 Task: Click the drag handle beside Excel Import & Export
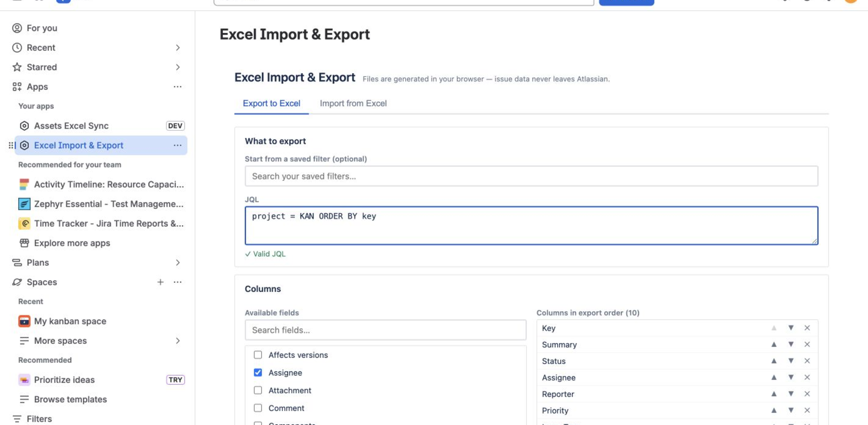(x=11, y=145)
